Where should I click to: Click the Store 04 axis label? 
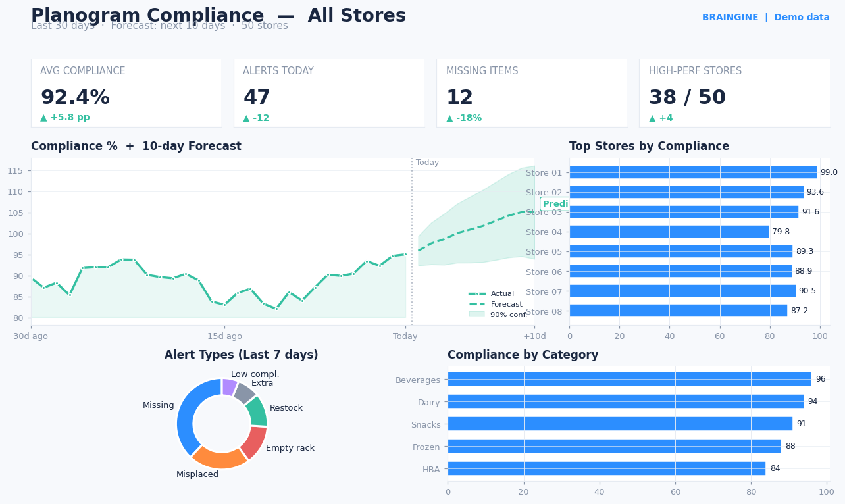pos(544,232)
